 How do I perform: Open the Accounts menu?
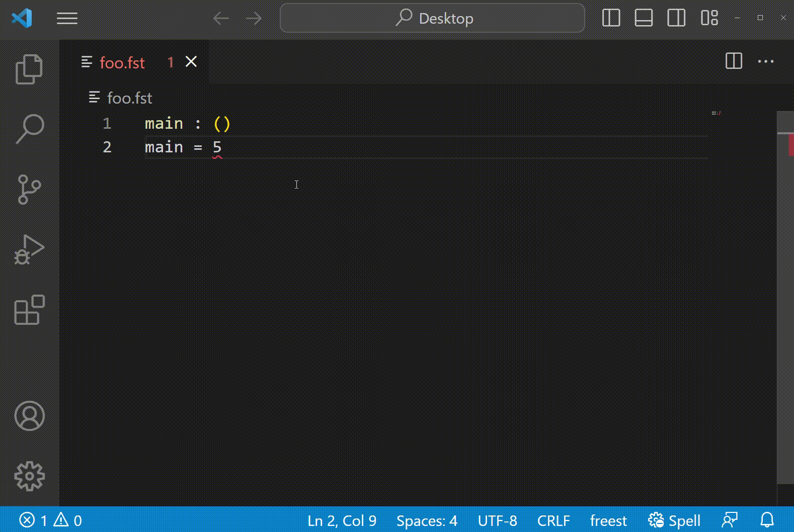(x=29, y=416)
